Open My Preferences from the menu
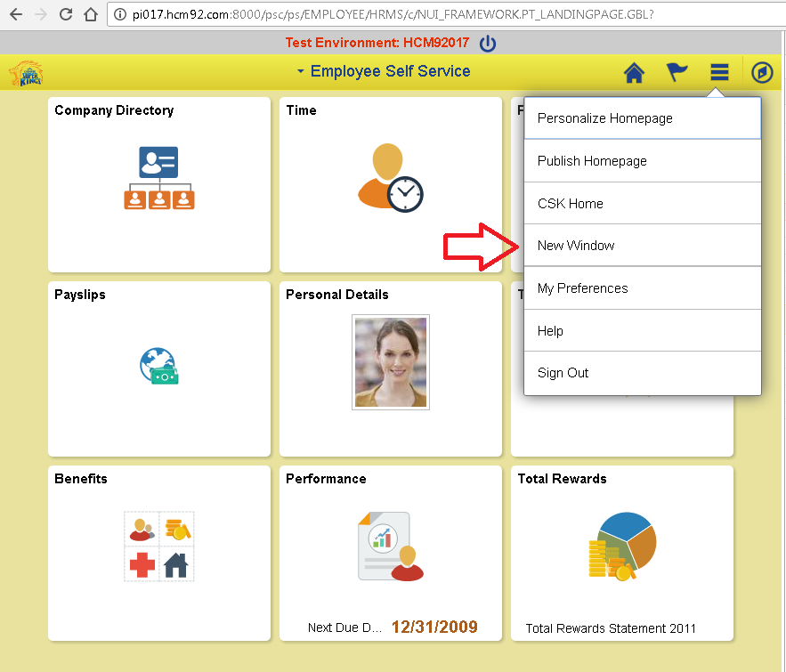This screenshot has width=786, height=672. point(583,287)
